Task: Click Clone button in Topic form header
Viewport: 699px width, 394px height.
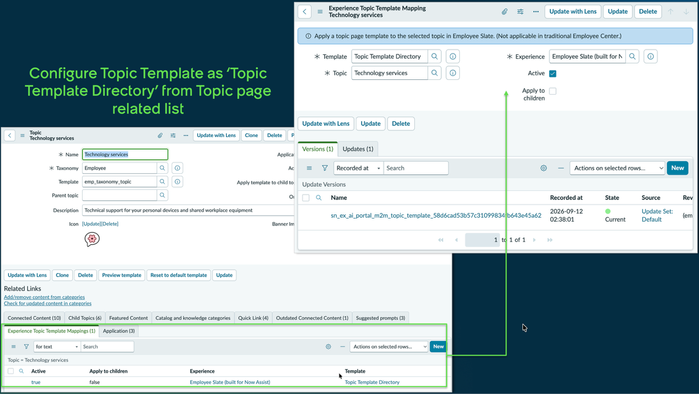Action: coord(251,135)
